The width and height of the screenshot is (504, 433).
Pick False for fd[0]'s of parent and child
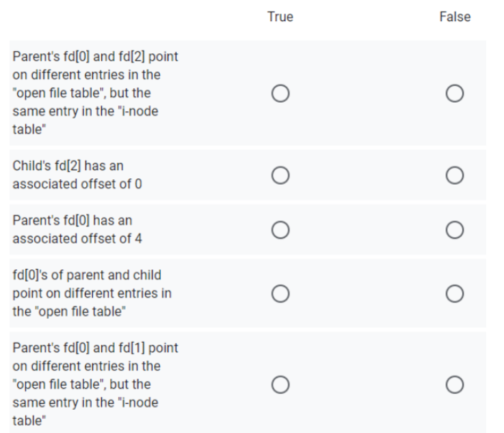coord(455,293)
